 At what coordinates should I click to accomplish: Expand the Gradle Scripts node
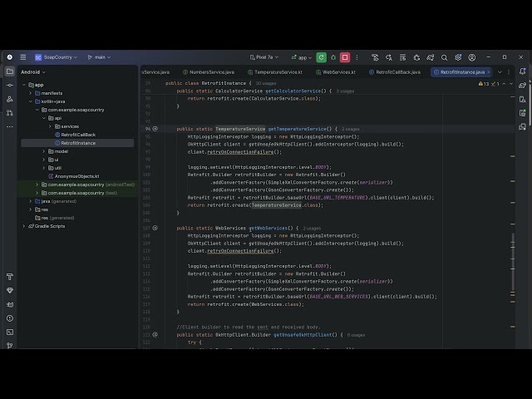point(24,226)
